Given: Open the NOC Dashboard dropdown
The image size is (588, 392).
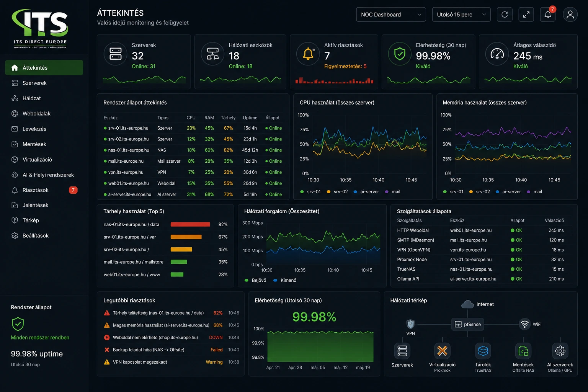Looking at the screenshot, I should pos(391,15).
